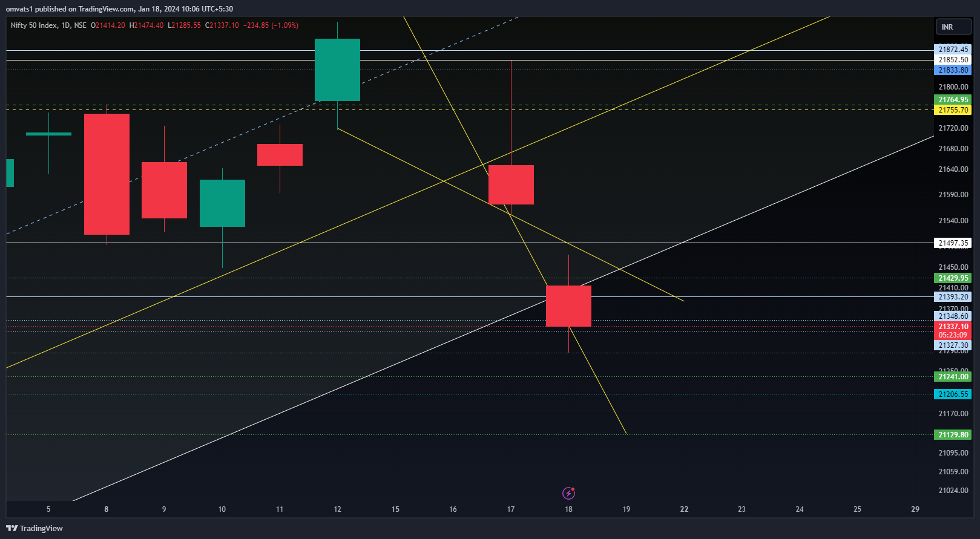This screenshot has height=539, width=980.
Task: Click date 15 on the time axis
Action: (x=395, y=509)
